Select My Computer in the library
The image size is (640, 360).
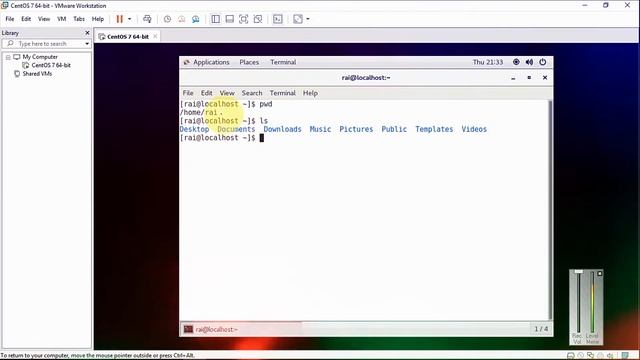pyautogui.click(x=40, y=57)
